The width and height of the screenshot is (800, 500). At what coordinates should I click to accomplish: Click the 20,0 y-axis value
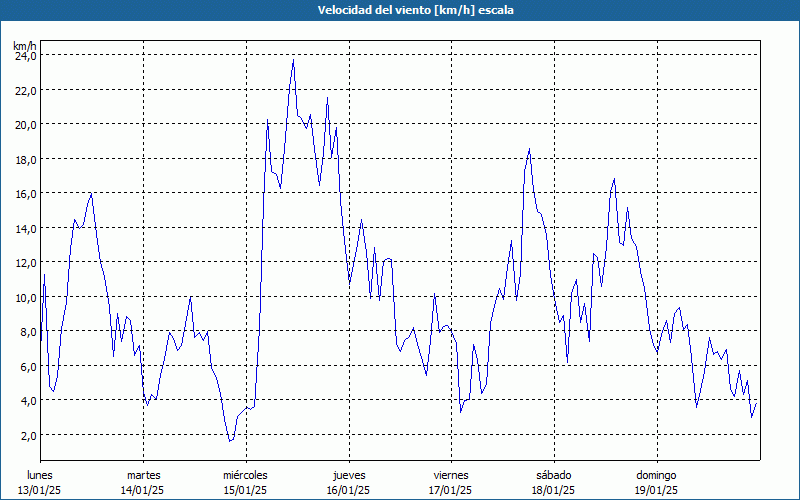[26, 124]
